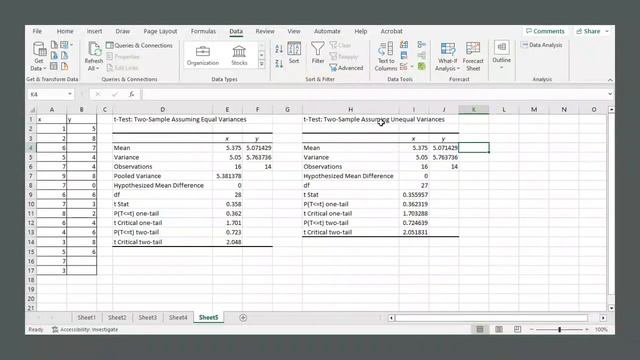Select the Stocks data type

[x=239, y=56]
